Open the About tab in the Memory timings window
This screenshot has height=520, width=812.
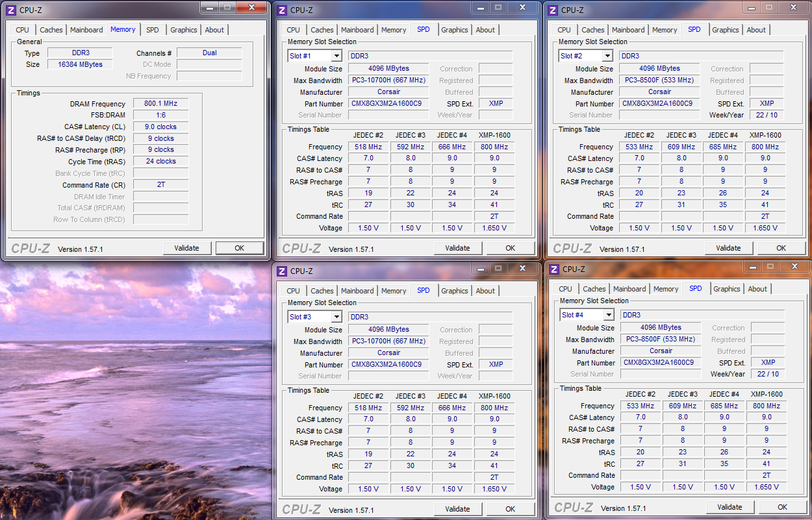click(x=214, y=30)
